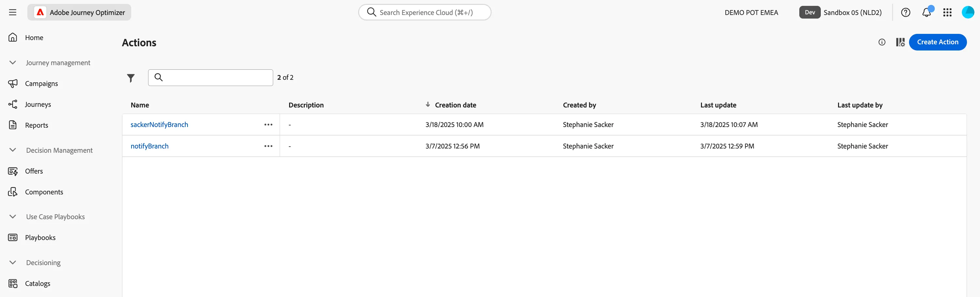Screen dimensions: 980x297
Task: Open the app switcher grid icon
Action: (x=947, y=12)
